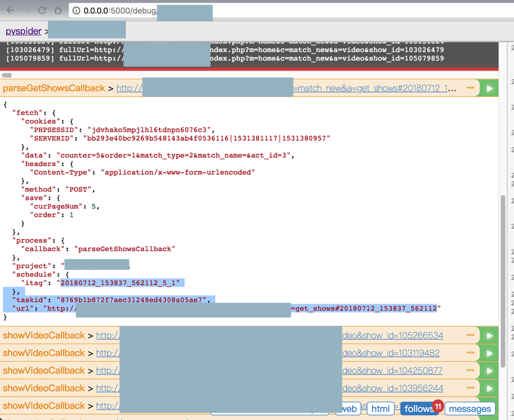Click the curPageNum value 5

94,207
